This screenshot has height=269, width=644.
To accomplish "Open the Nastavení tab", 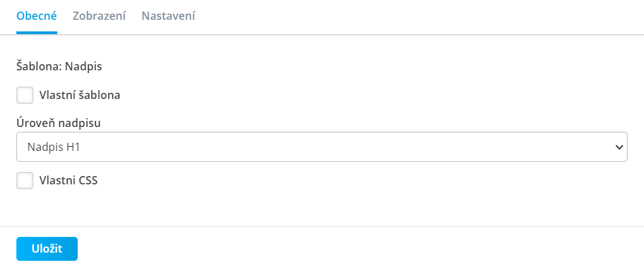I will click(x=168, y=16).
